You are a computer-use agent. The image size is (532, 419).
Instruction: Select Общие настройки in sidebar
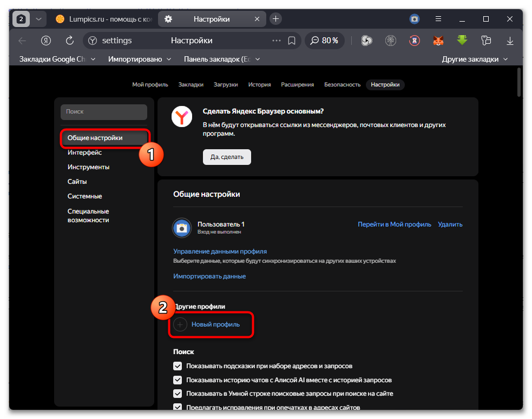[104, 138]
